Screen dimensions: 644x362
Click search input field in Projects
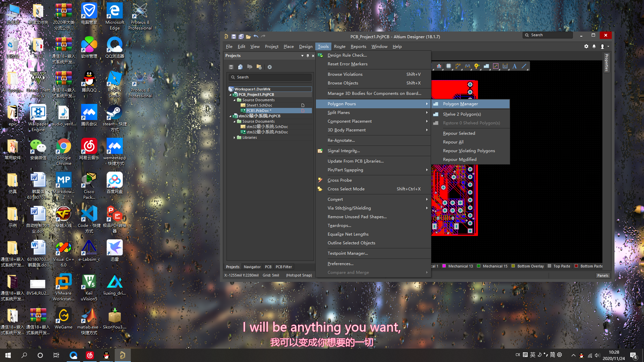point(270,77)
